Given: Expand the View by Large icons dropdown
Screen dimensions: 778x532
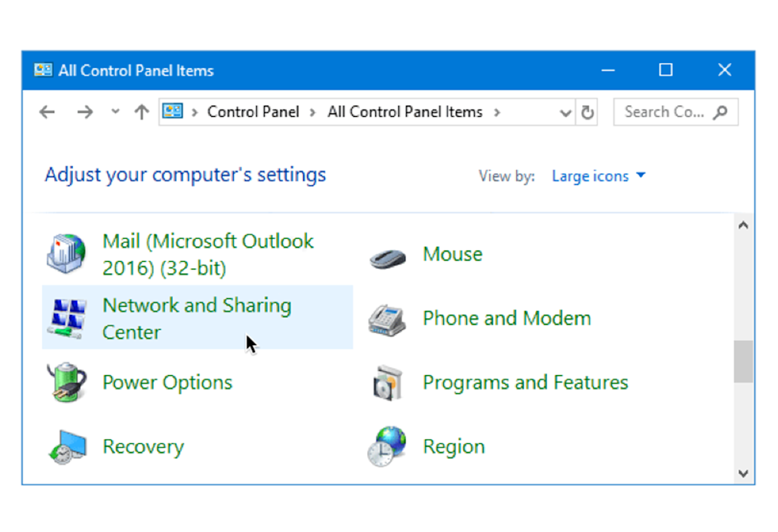Looking at the screenshot, I should tap(599, 176).
